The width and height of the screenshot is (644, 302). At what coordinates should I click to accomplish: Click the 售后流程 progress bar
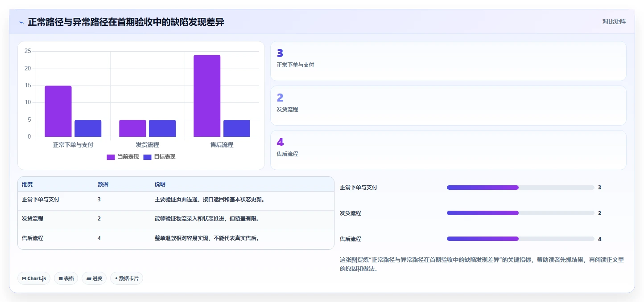point(520,239)
